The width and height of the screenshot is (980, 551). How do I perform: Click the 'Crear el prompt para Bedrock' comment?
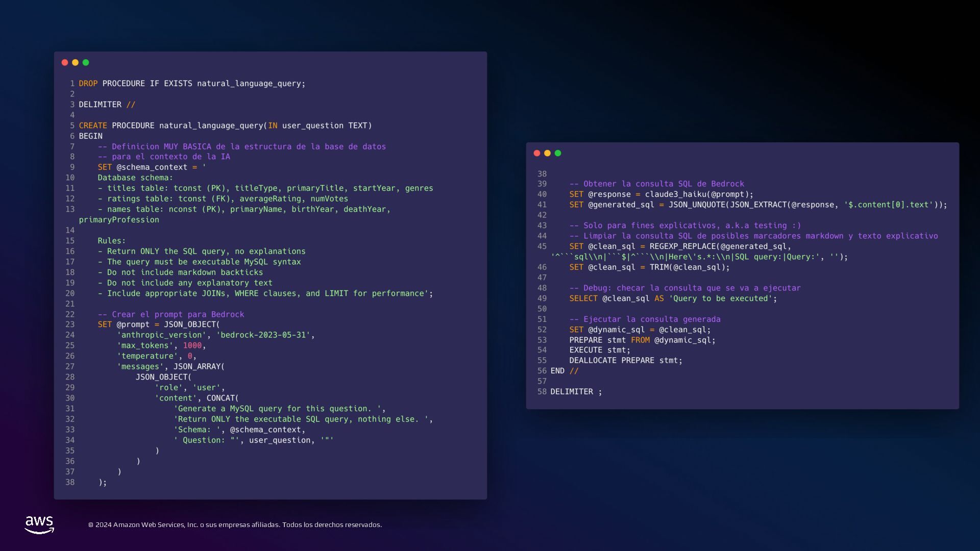pos(171,314)
